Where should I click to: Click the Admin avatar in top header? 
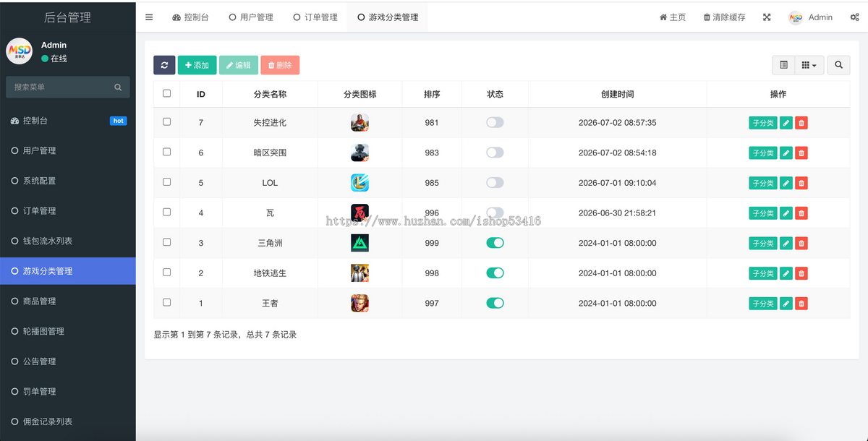[x=796, y=17]
